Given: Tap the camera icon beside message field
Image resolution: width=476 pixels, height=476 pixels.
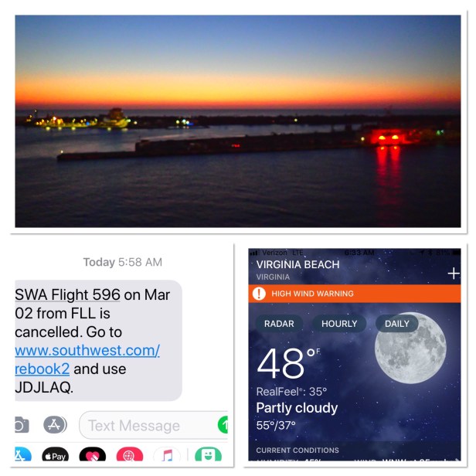Looking at the screenshot, I should point(22,425).
